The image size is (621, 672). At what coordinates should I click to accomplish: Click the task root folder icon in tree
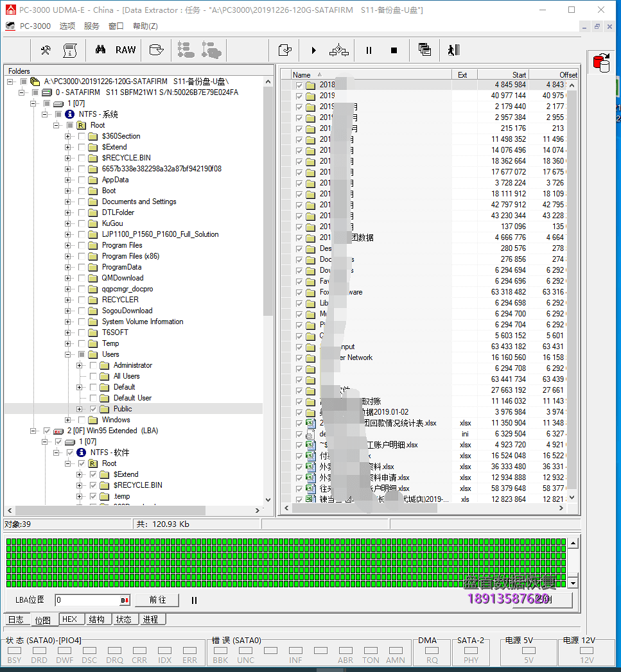pyautogui.click(x=35, y=82)
